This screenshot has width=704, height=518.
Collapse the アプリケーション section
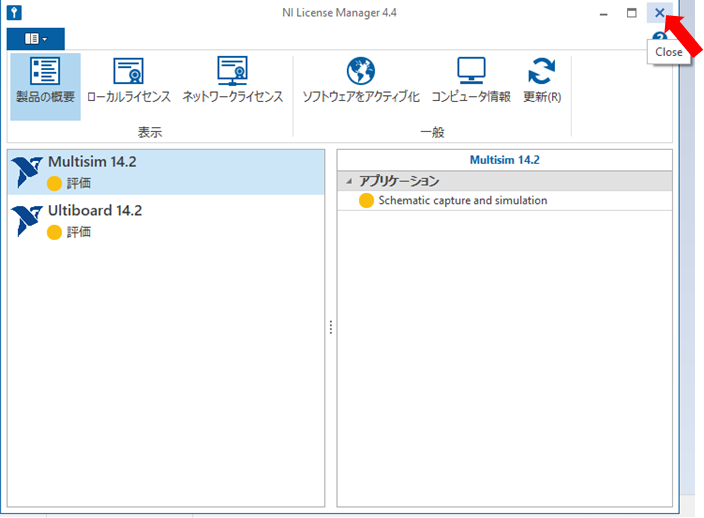click(349, 181)
